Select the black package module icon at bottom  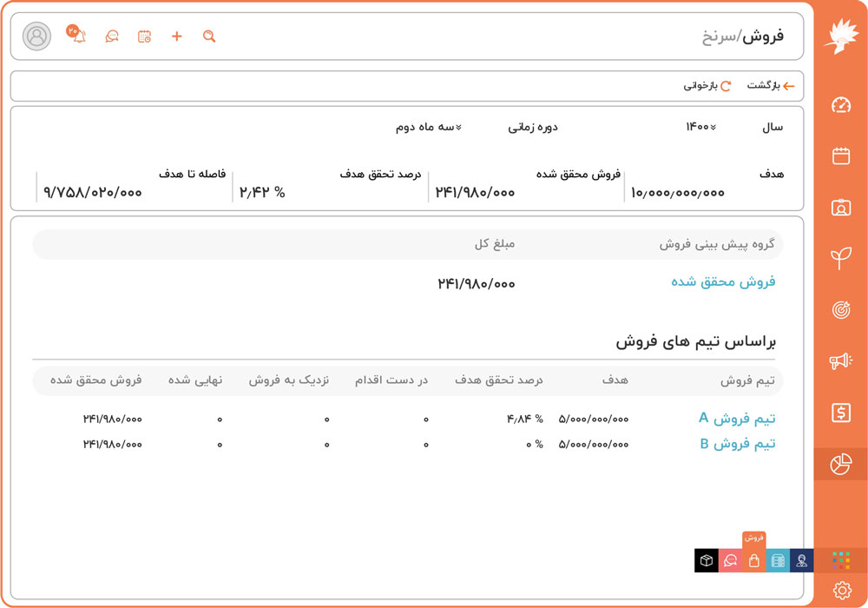[706, 560]
